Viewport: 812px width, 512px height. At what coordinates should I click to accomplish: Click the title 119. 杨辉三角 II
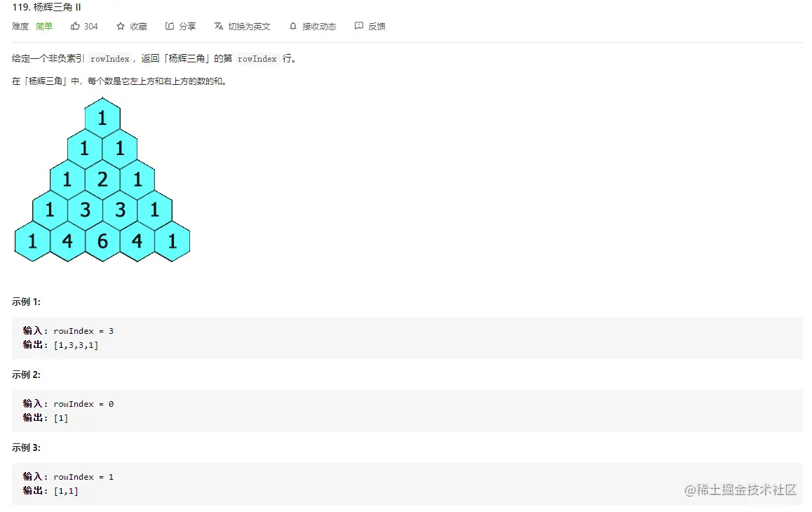(46, 7)
